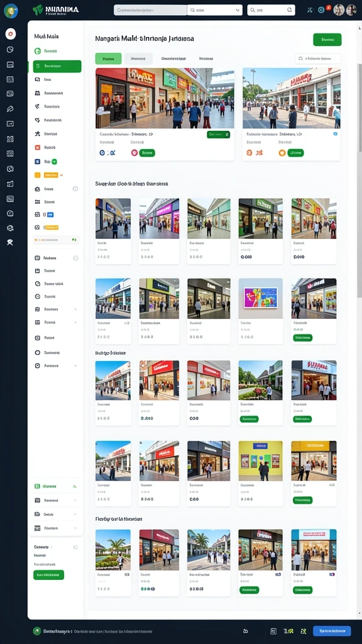The width and height of the screenshot is (362, 644).
Task: Select the white circle with red ring icon
Action: (x=11, y=34)
